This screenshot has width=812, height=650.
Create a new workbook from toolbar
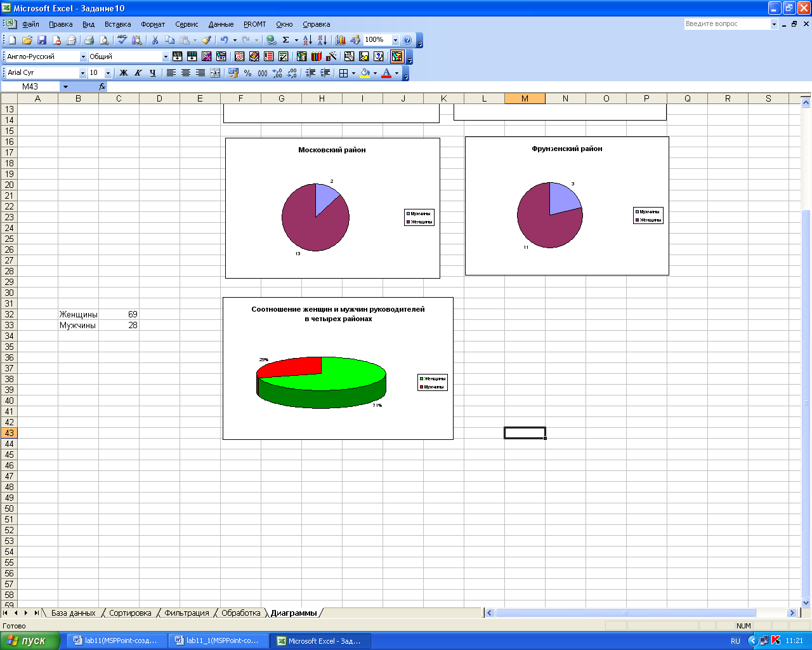pos(13,40)
